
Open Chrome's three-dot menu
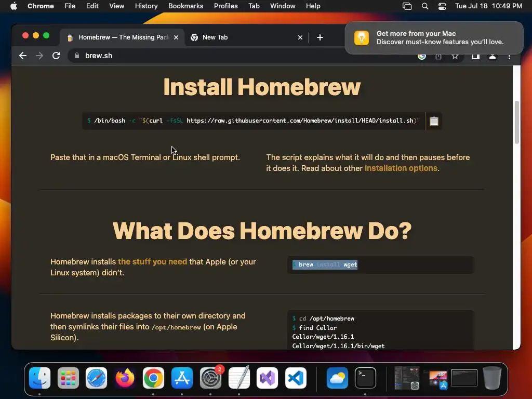pyautogui.click(x=509, y=57)
